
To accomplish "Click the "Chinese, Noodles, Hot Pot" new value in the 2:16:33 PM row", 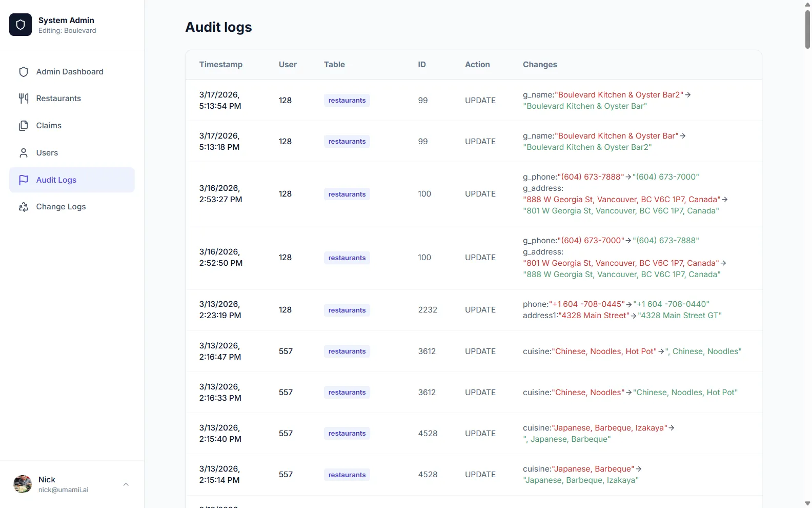I will tap(685, 393).
